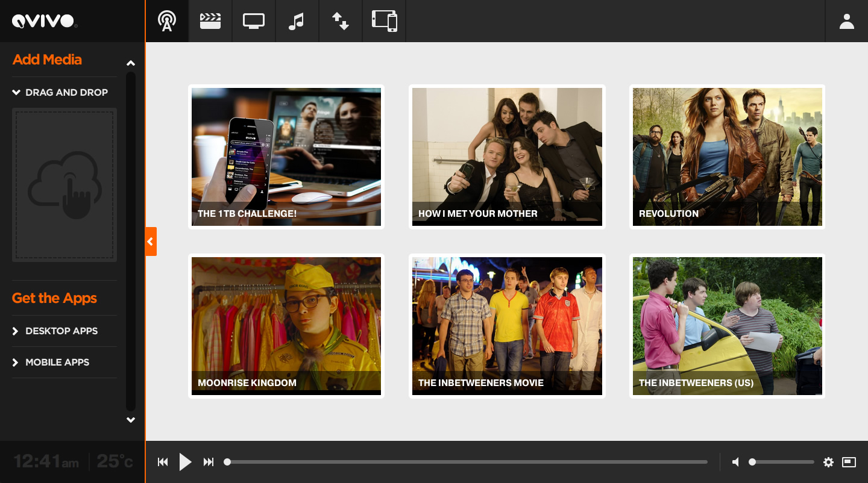The height and width of the screenshot is (483, 868).
Task: Click the user account profile icon
Action: [847, 21]
